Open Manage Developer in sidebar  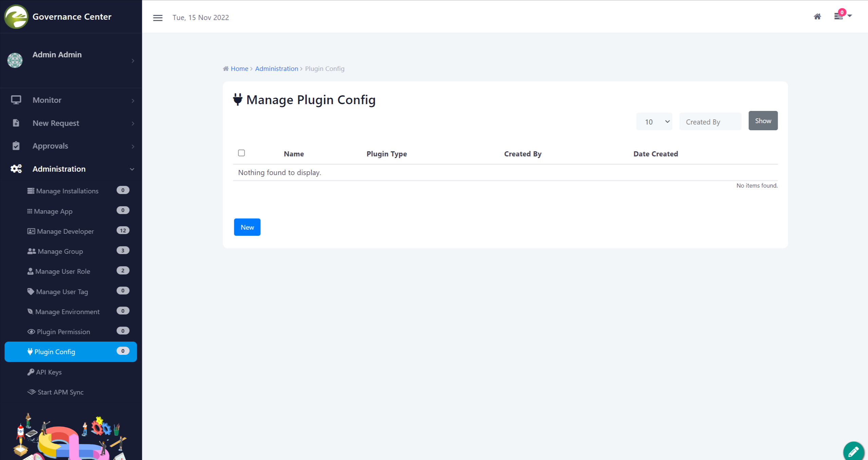coord(65,231)
